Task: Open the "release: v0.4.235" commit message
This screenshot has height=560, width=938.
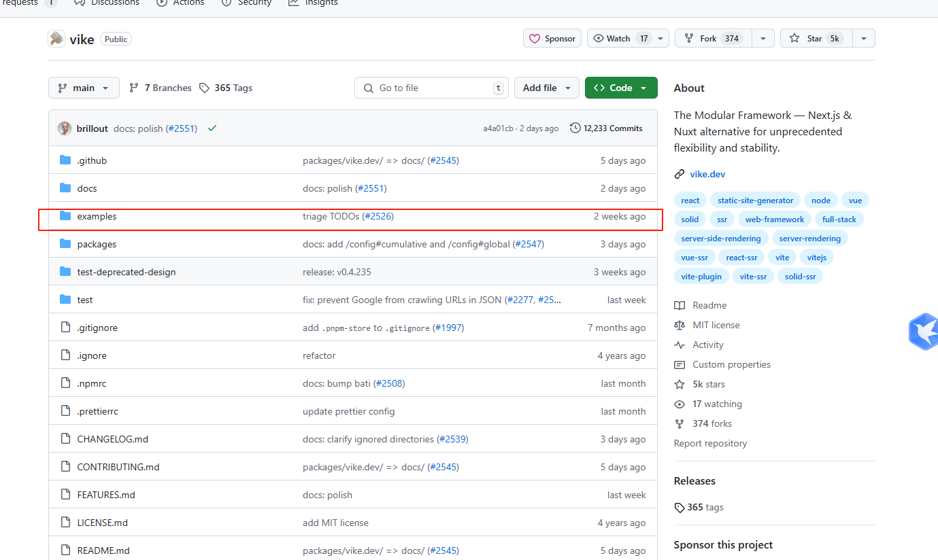Action: pyautogui.click(x=337, y=272)
